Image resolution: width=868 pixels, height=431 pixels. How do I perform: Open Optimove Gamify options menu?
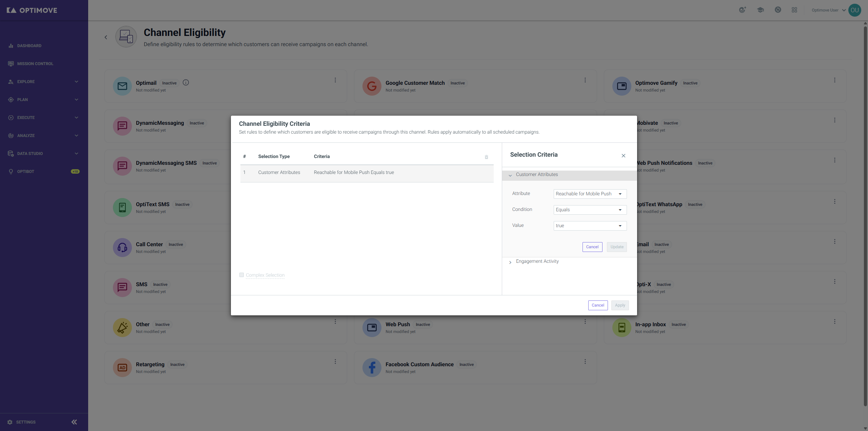pos(835,80)
